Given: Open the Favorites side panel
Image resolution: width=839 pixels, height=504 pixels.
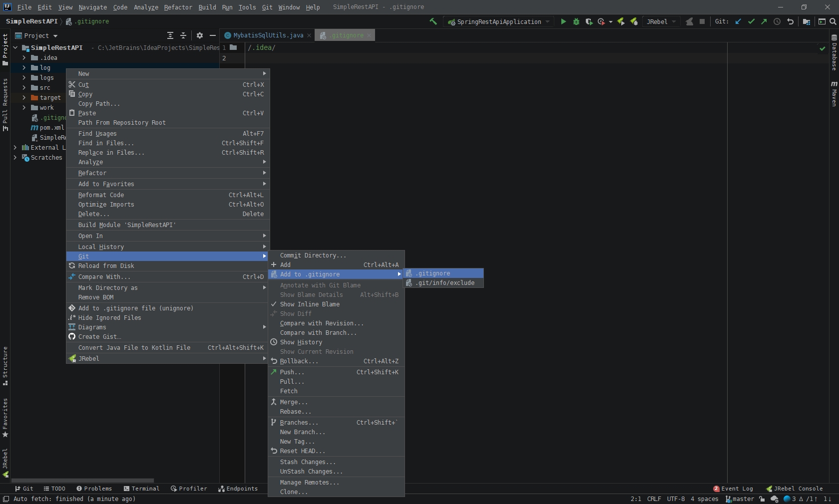Looking at the screenshot, I should 5,418.
